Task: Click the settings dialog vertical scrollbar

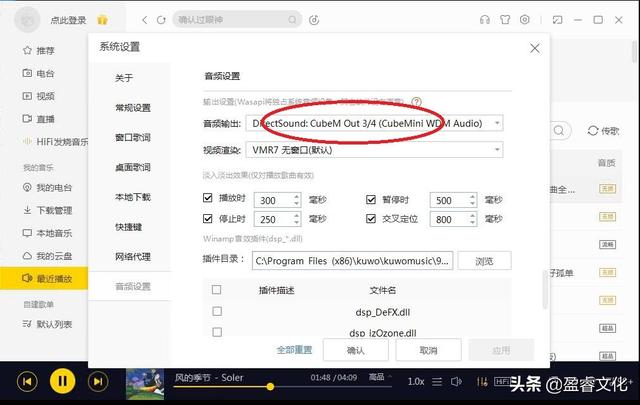Action: [545, 290]
